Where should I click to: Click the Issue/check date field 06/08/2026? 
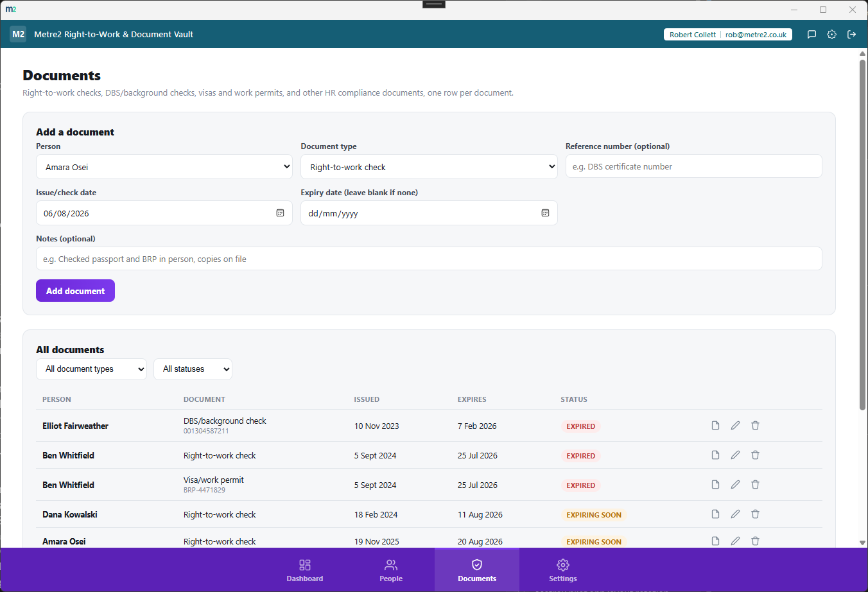(x=164, y=213)
